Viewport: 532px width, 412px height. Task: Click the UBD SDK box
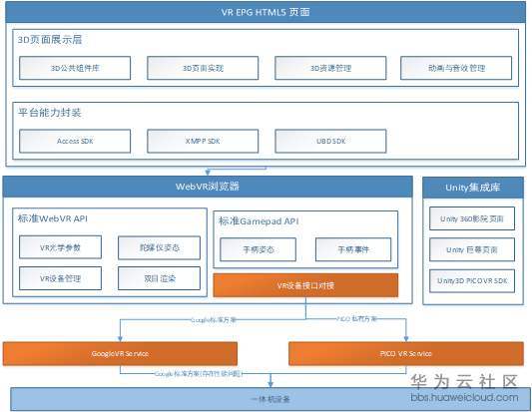330,141
